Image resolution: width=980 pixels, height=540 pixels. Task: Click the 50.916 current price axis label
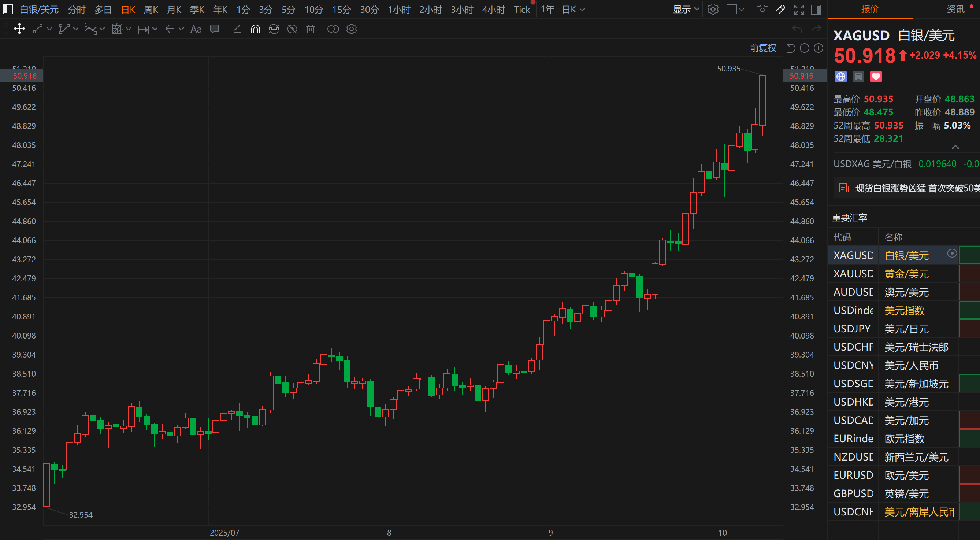click(x=801, y=76)
